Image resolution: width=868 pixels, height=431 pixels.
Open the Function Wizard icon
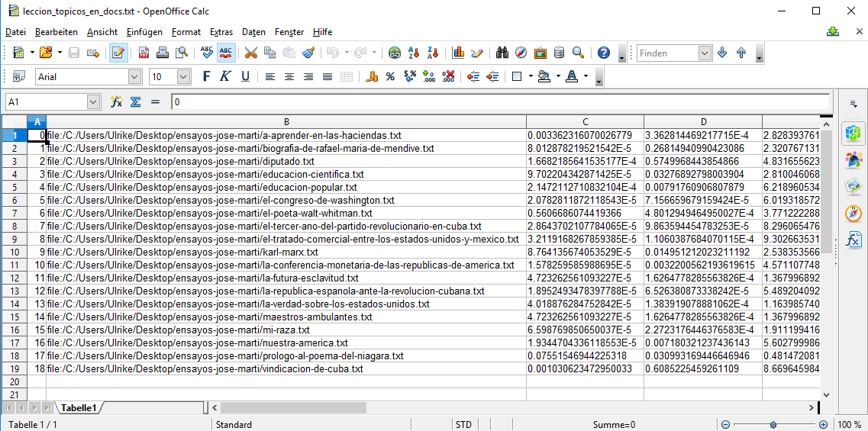(x=116, y=101)
